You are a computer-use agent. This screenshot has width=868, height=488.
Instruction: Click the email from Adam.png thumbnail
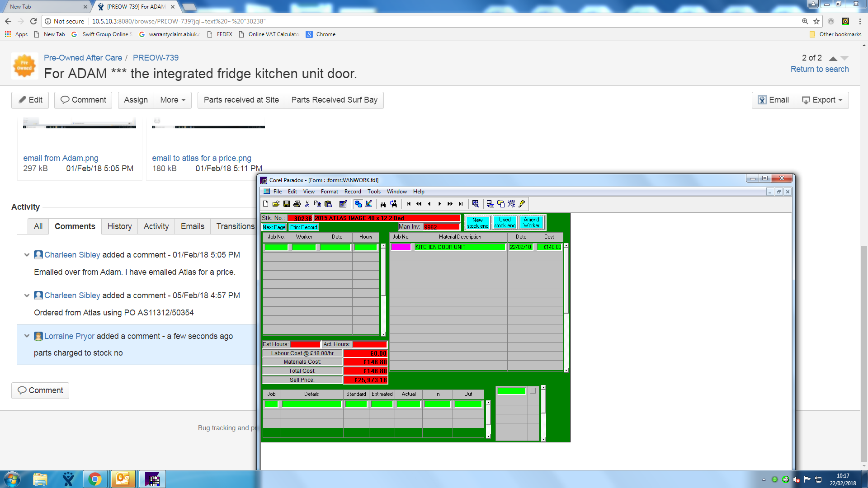(x=79, y=124)
